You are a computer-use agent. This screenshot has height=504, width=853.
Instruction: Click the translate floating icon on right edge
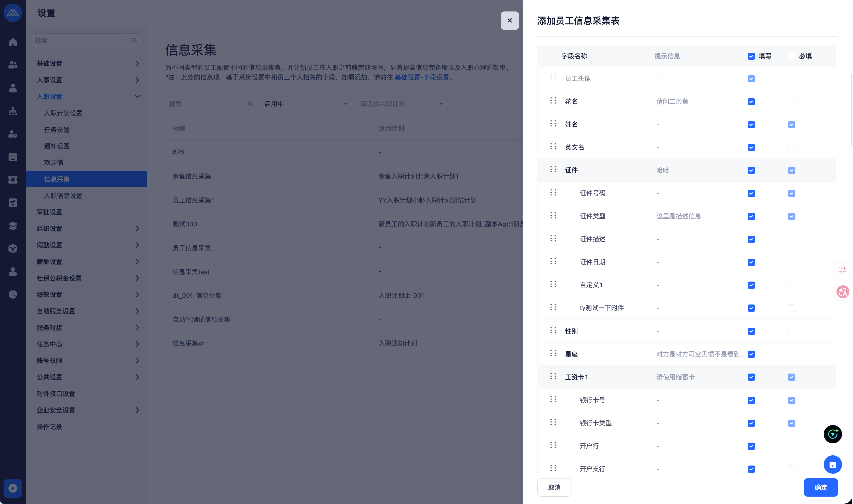(843, 292)
